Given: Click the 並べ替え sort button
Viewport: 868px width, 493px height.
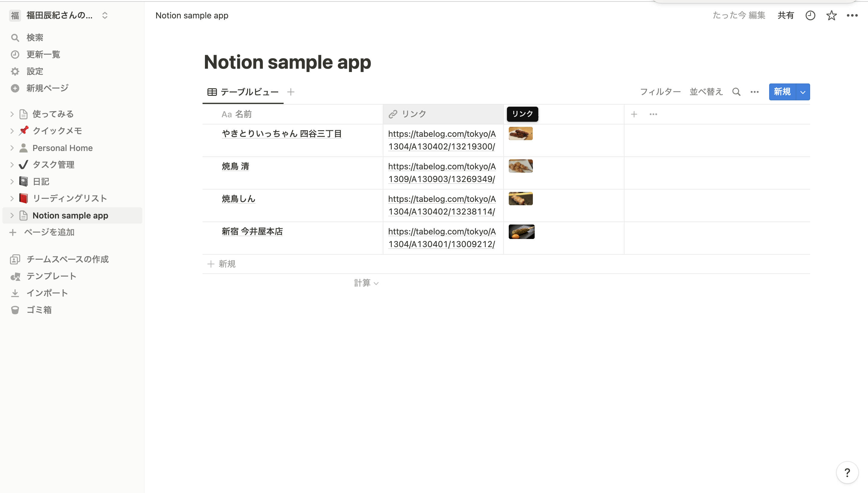Looking at the screenshot, I should tap(706, 92).
